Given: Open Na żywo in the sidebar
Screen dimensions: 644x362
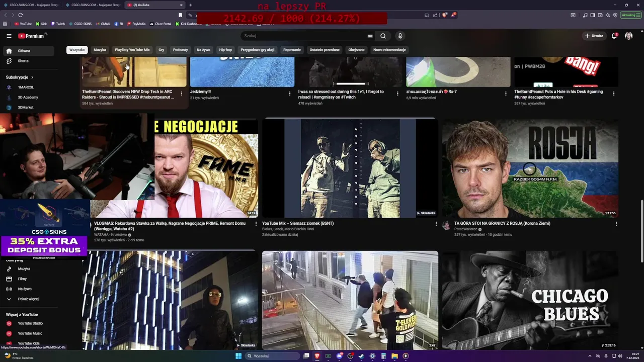Looking at the screenshot, I should point(28,289).
